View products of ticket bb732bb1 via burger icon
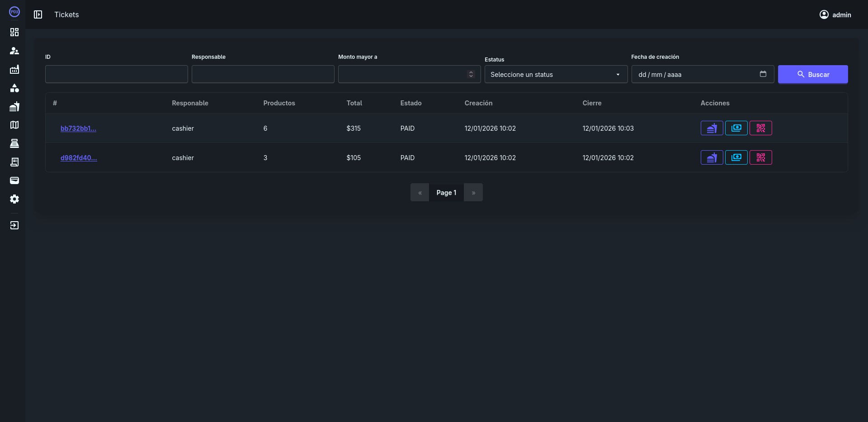Screen dimensions: 868x422 pyautogui.click(x=712, y=128)
